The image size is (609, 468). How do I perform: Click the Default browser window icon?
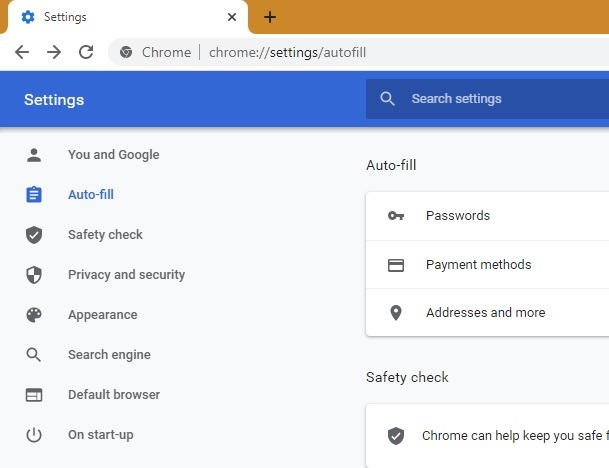(34, 395)
